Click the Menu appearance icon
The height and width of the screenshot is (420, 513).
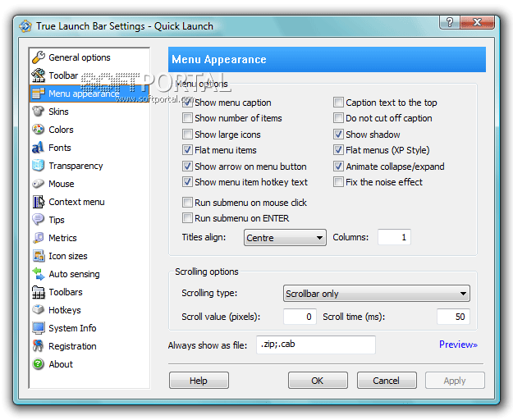(39, 94)
